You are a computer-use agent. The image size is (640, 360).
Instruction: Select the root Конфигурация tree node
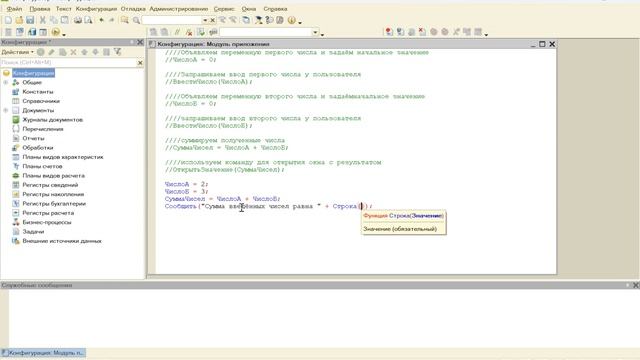[x=33, y=73]
